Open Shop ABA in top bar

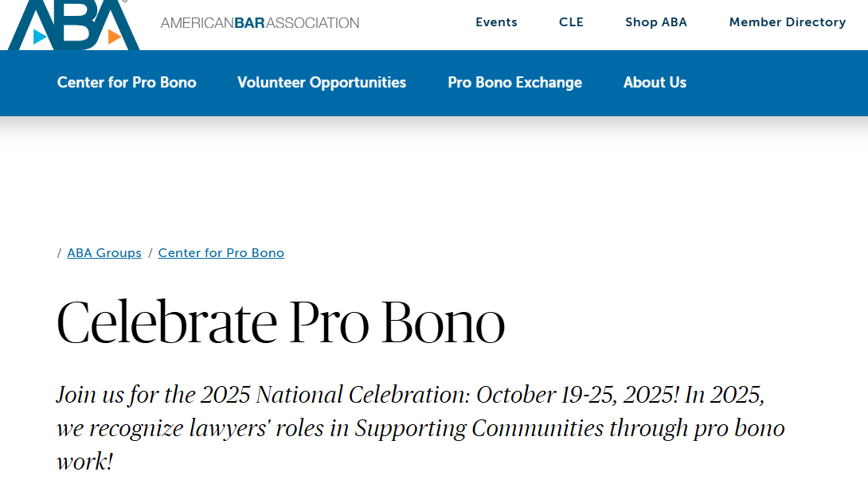tap(656, 22)
